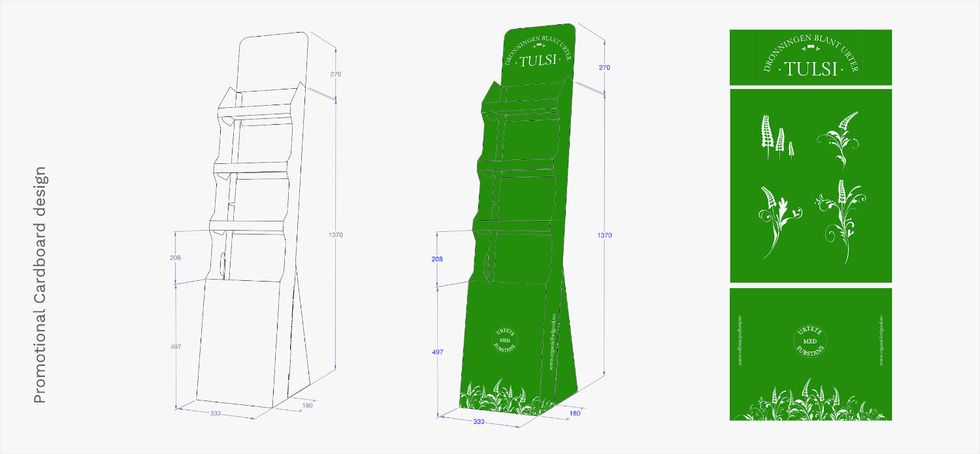This screenshot has width=980, height=454.
Task: Click the round 'Urtete med substans' badge on flat panel
Action: click(810, 342)
